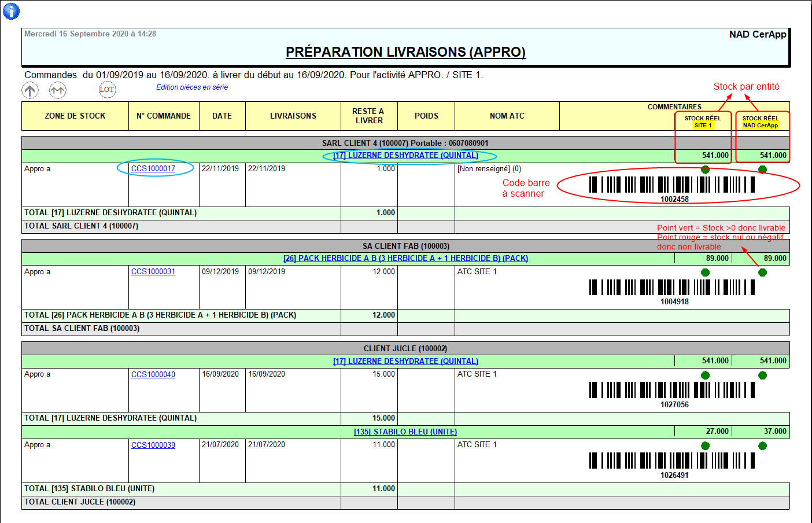
Task: Click the barcode numbered 1027056
Action: pyautogui.click(x=671, y=390)
